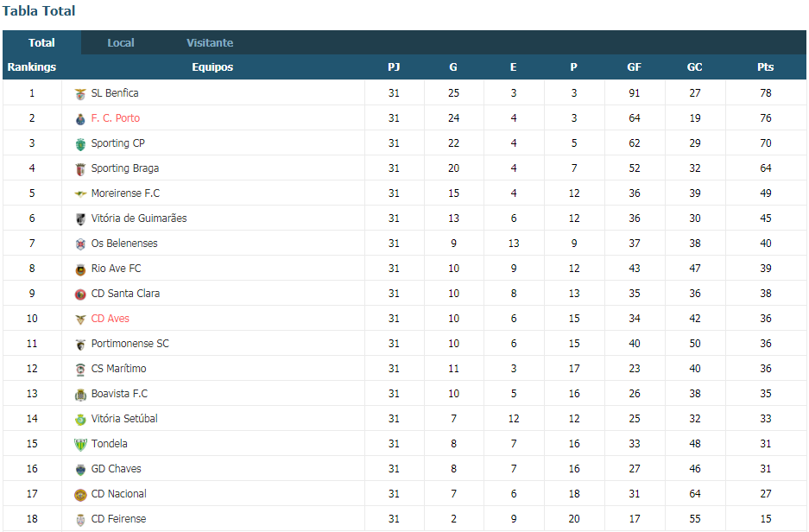Click the Sporting Braga crest icon
Screen dimensions: 809x532
coord(80,169)
